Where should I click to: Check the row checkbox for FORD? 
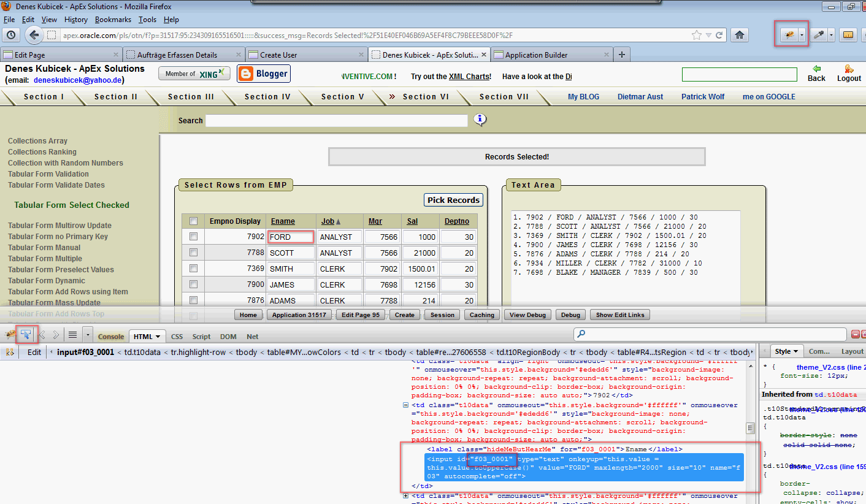pos(194,237)
